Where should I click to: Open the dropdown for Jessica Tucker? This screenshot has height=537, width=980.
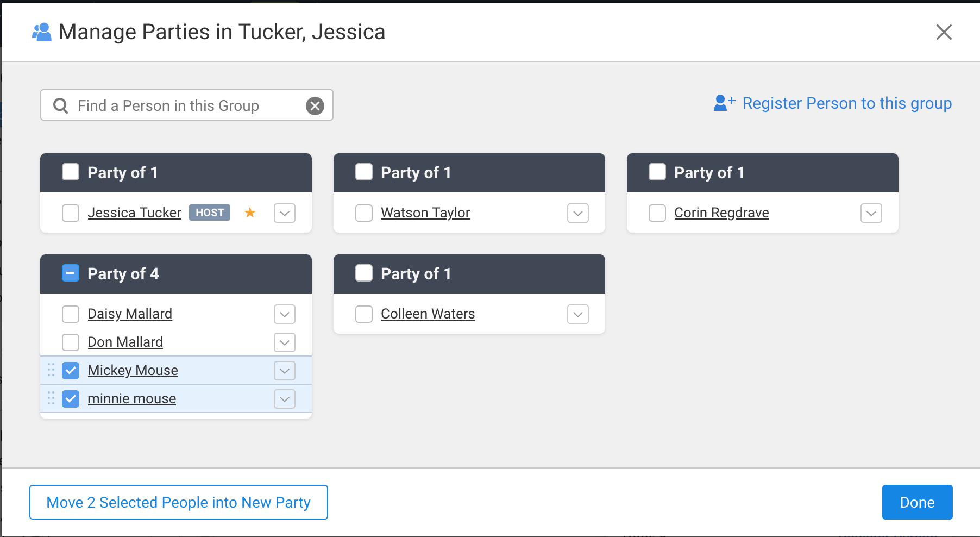click(x=285, y=213)
